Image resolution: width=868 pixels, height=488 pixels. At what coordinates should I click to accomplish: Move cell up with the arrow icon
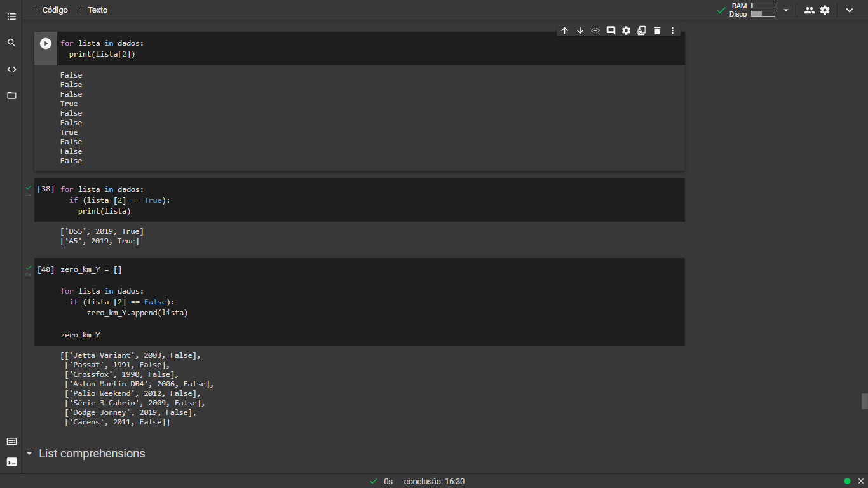tap(564, 30)
